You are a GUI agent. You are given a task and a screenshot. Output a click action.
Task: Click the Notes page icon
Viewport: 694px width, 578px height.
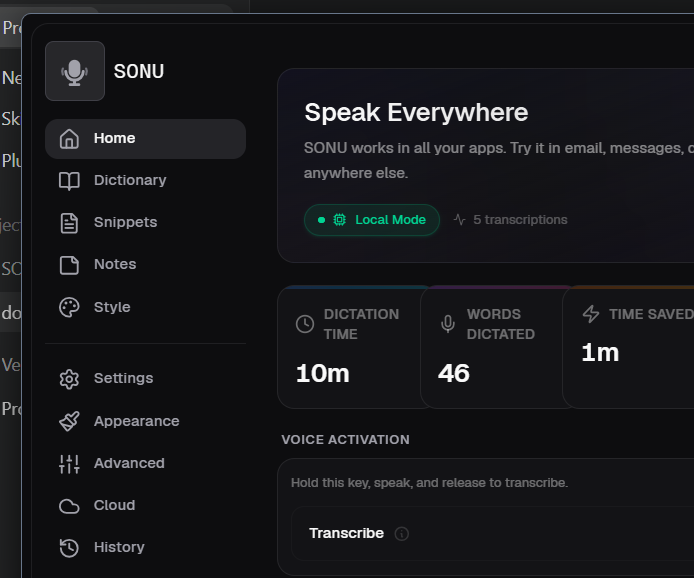[x=69, y=265]
